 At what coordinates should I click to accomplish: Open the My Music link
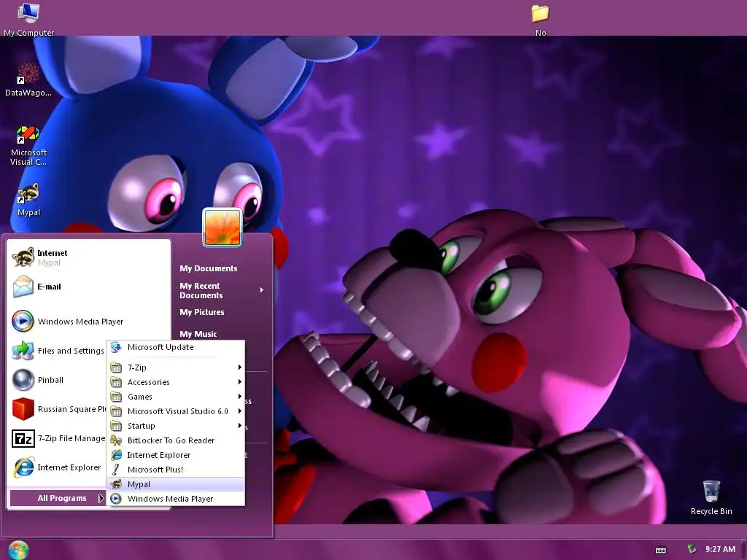(x=198, y=334)
